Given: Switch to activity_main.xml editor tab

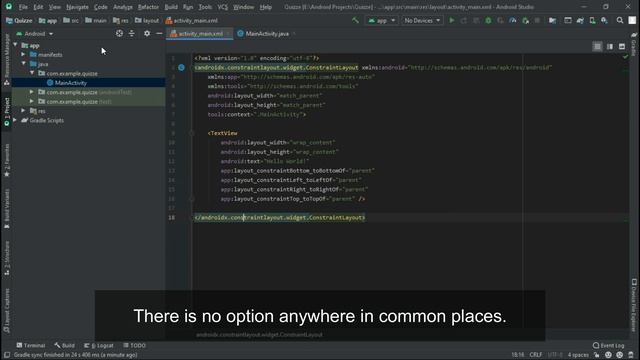Looking at the screenshot, I should 200,34.
